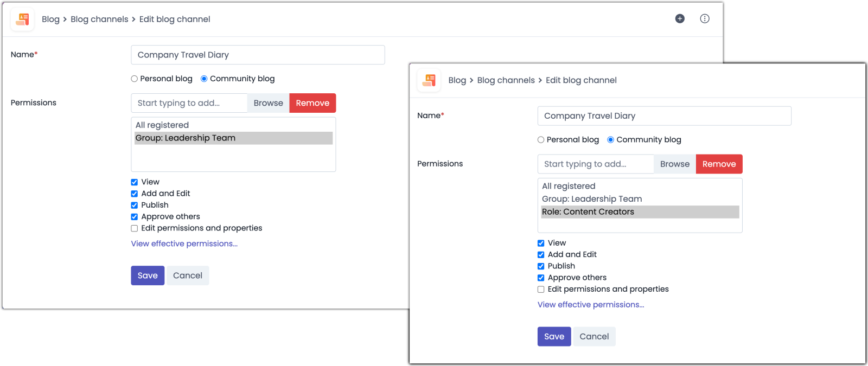Focus the Start typing to add field in the background window
Image resolution: width=868 pixels, height=366 pixels.
(189, 103)
